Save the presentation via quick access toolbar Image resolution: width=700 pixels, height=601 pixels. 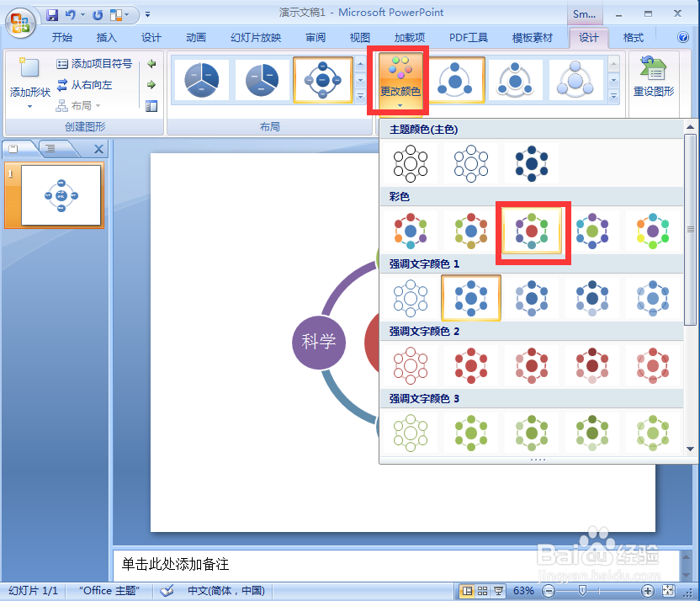[52, 15]
